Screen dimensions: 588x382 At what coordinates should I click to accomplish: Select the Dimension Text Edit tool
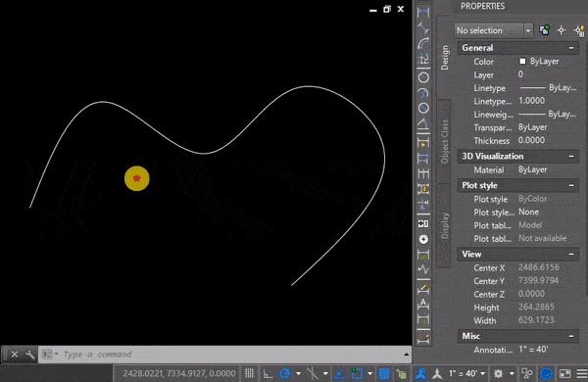coord(423,304)
